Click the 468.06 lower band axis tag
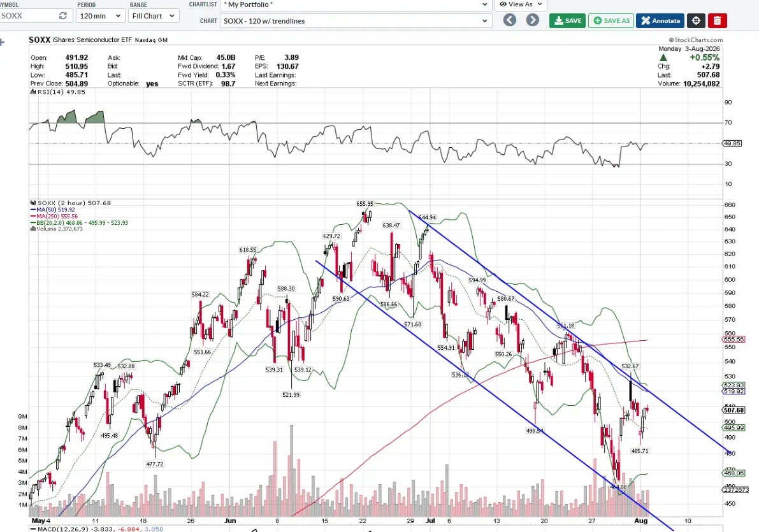Image resolution: width=759 pixels, height=532 pixels. pos(734,473)
